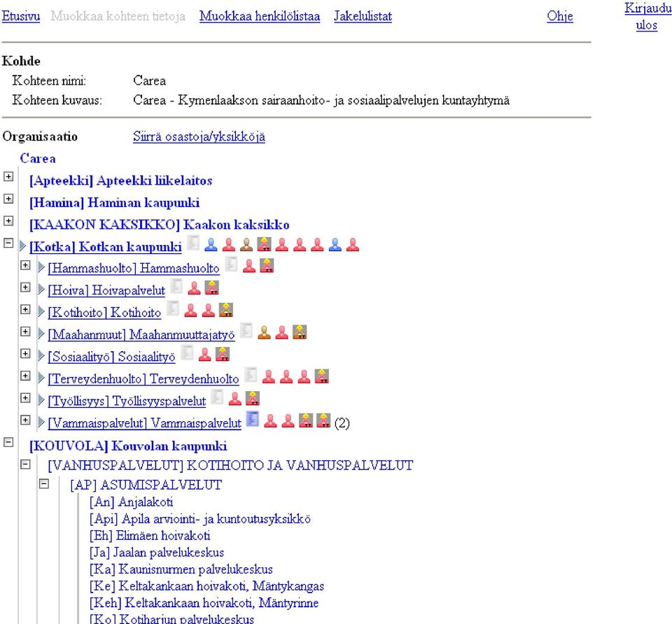672x624 pixels.
Task: Open the document icon in Terveydenhuolto row
Action: click(251, 375)
